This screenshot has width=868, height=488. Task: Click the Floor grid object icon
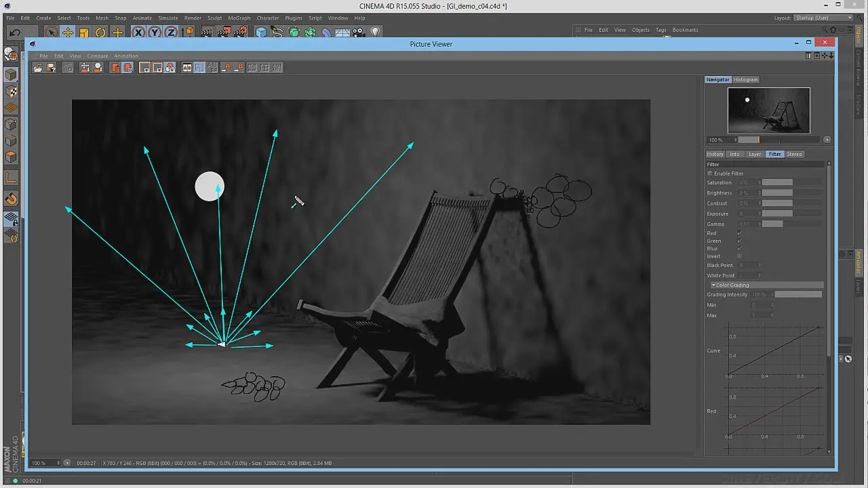(342, 33)
